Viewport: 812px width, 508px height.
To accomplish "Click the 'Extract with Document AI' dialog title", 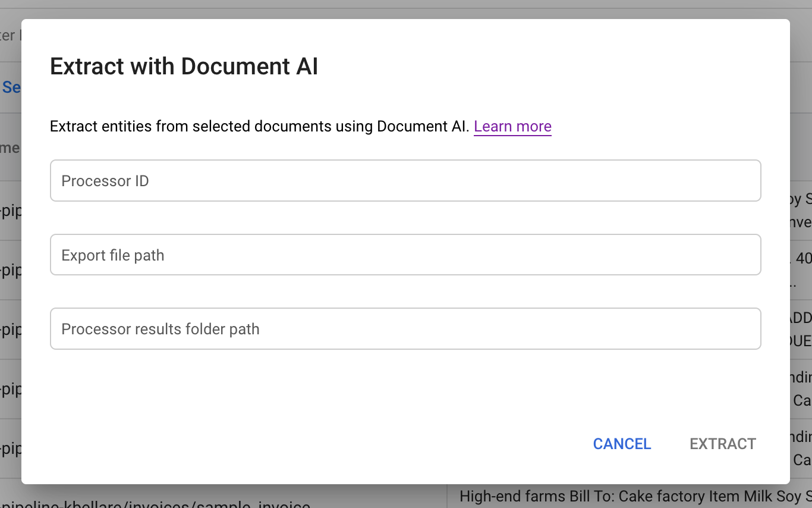I will [x=184, y=66].
